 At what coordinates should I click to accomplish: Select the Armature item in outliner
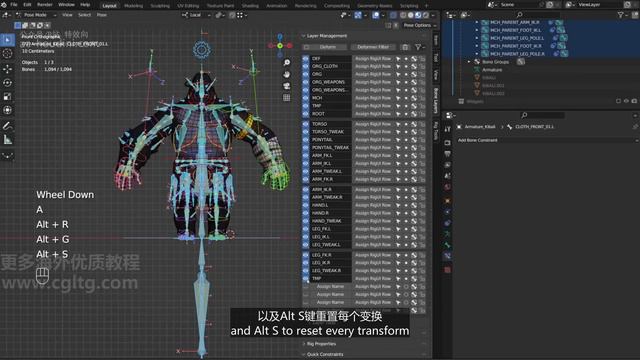point(492,70)
